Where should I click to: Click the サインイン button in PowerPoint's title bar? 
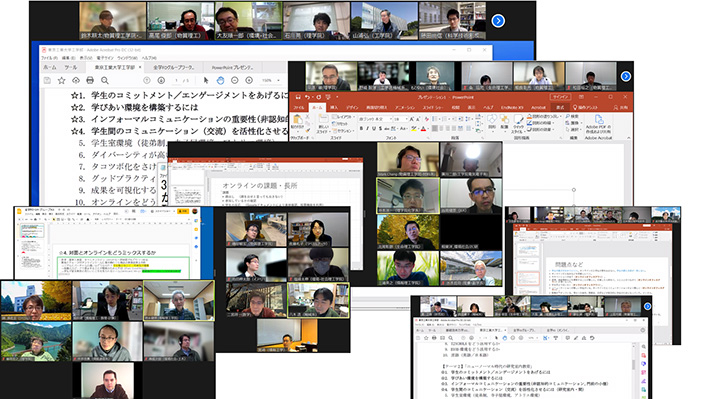tap(561, 97)
